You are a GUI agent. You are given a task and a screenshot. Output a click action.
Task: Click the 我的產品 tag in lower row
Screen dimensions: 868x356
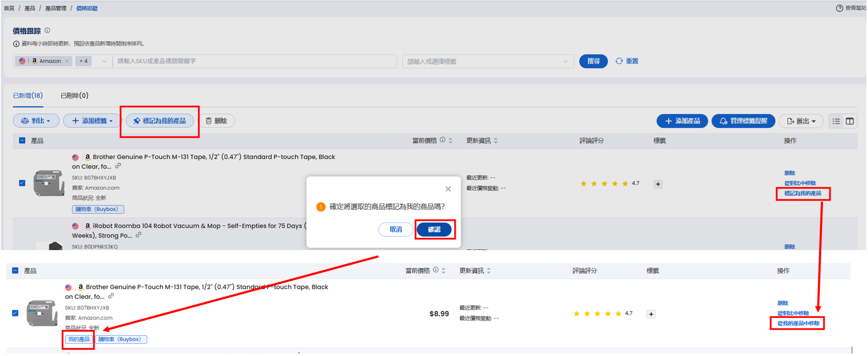pyautogui.click(x=79, y=339)
